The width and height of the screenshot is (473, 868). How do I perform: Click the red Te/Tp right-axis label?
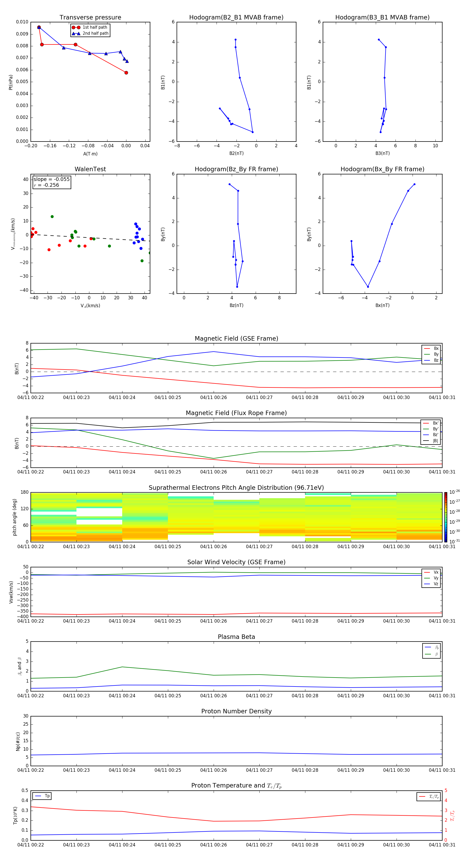tap(452, 815)
